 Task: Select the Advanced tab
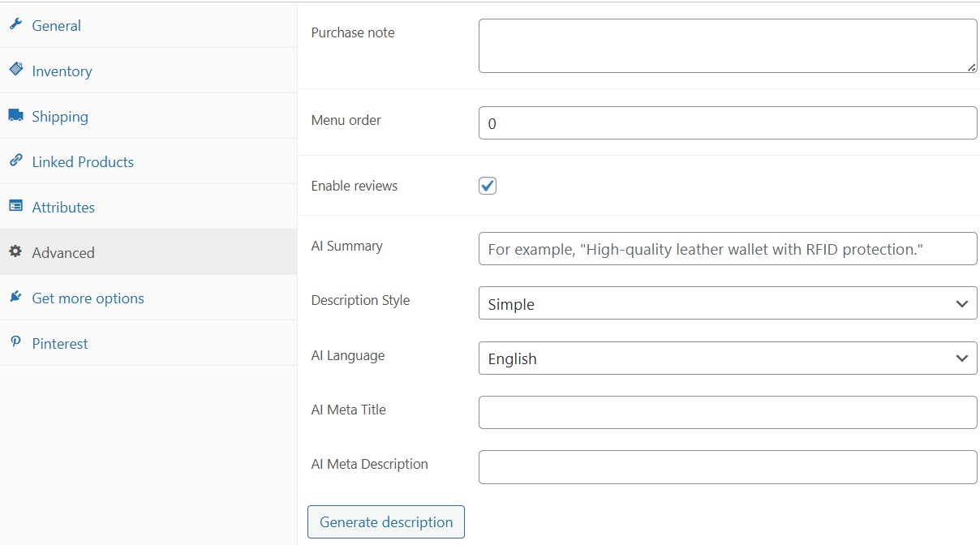(148, 252)
